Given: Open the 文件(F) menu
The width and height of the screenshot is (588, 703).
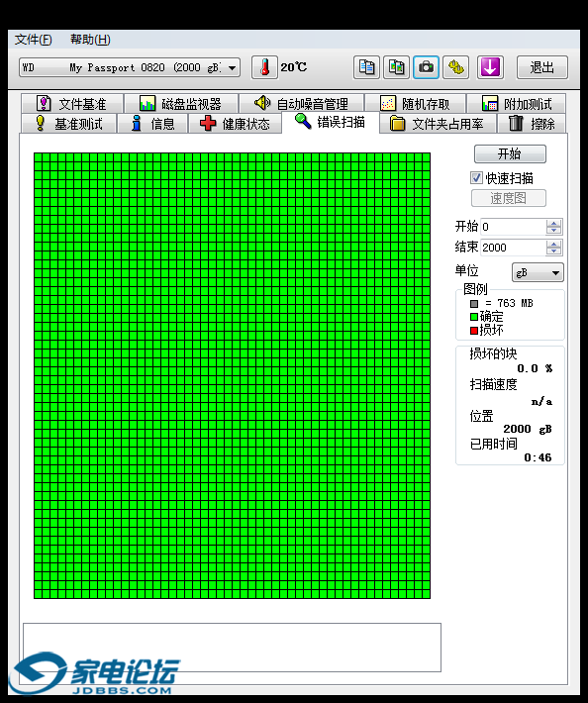Looking at the screenshot, I should tap(34, 40).
